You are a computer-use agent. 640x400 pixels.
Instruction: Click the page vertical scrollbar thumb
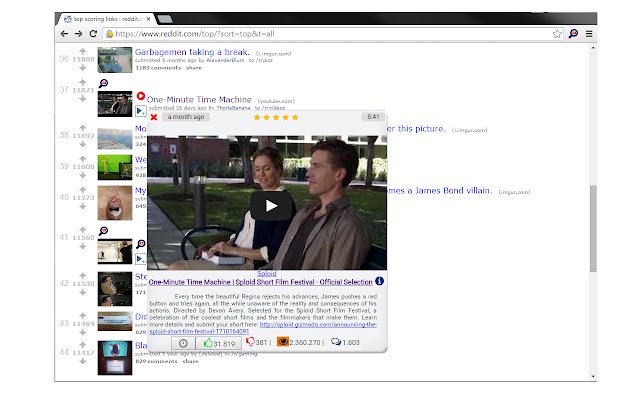(x=593, y=228)
